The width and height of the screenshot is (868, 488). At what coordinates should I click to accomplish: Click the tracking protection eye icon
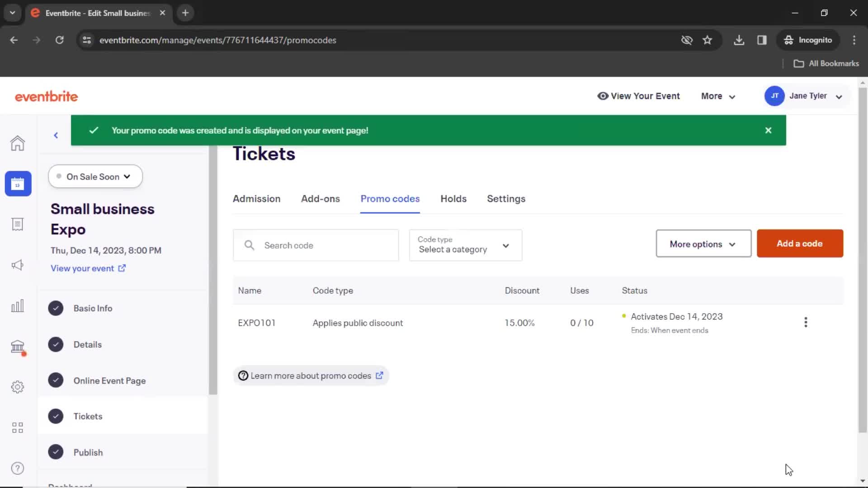687,40
